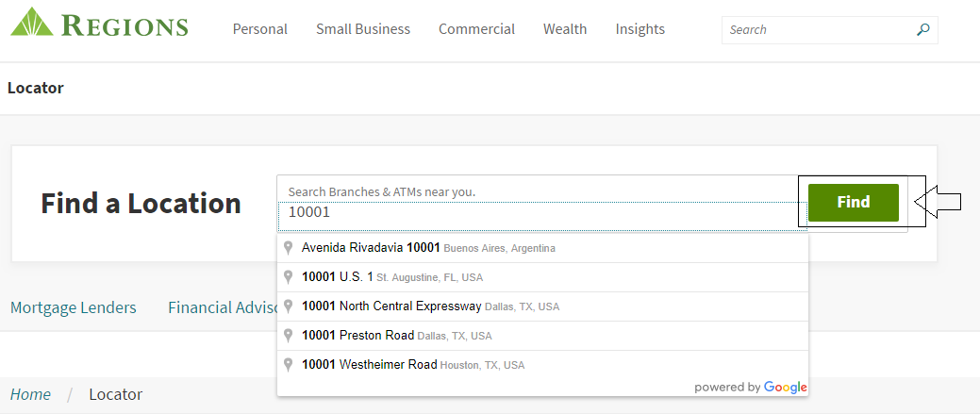Click the Regions logo
Image resolution: width=980 pixels, height=414 pixels.
pyautogui.click(x=99, y=24)
